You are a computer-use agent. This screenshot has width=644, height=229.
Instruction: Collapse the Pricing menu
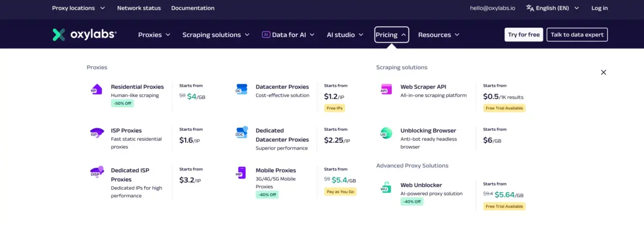[392, 35]
